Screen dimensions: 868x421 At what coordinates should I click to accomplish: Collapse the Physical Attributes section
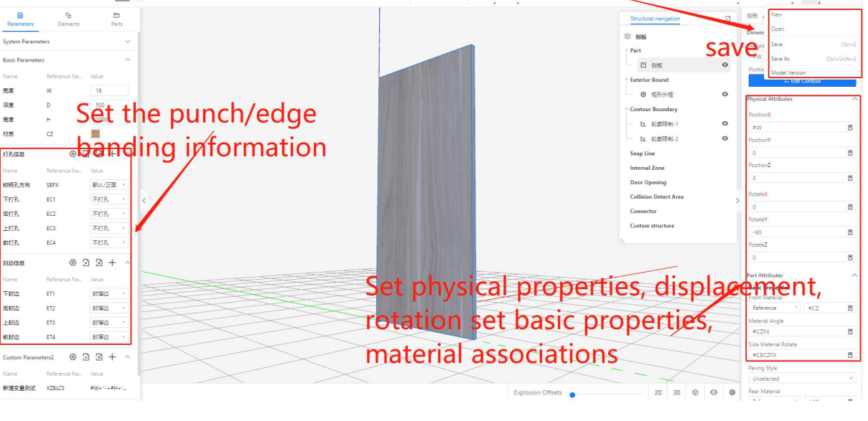[x=854, y=99]
